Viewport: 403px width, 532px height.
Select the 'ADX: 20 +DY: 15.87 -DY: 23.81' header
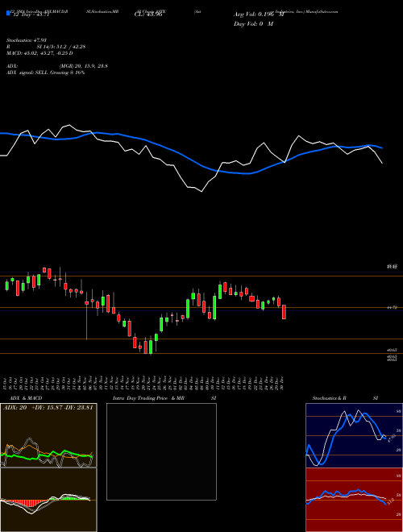[48, 408]
